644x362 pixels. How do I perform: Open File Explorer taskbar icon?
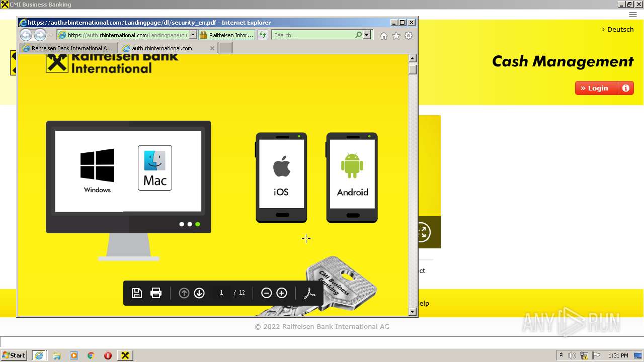57,355
